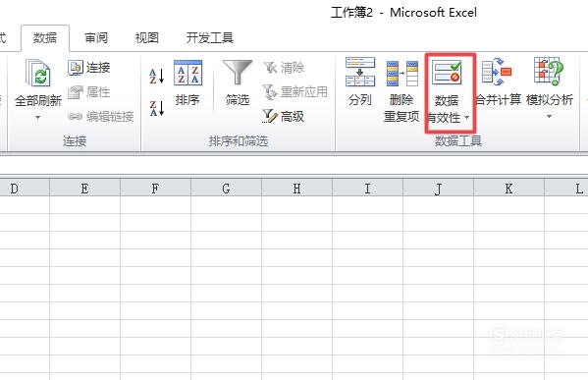The width and height of the screenshot is (588, 380).
Task: Expand the 数据有效性 dropdown arrow
Action: [467, 118]
